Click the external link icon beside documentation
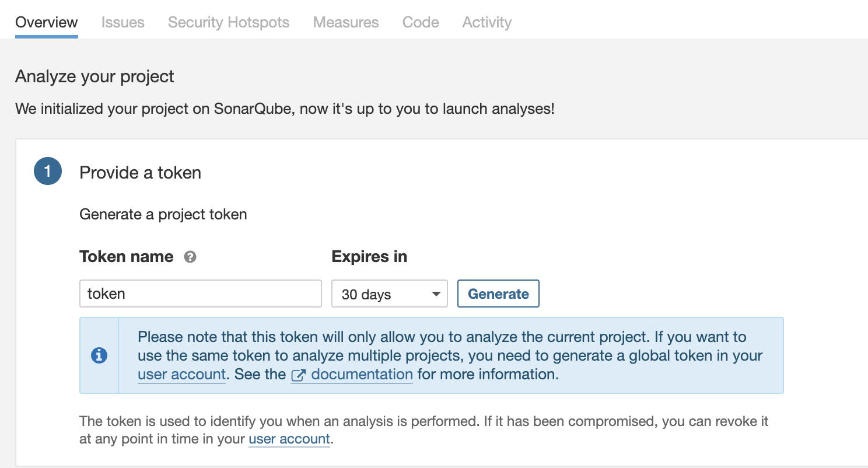Screen dimensions: 868x468 (x=300, y=374)
